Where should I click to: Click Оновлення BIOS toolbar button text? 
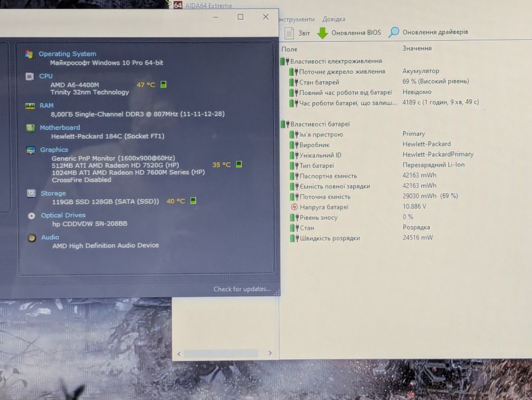[356, 32]
